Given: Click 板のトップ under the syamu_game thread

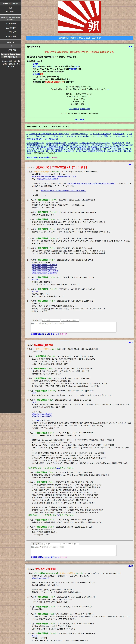Looking at the screenshot, I should coord(55,557).
